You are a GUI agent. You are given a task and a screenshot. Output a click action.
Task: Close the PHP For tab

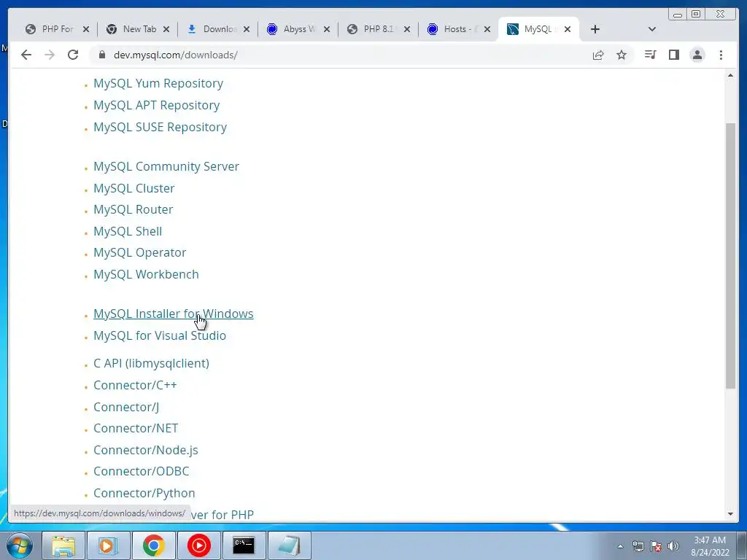[x=86, y=29]
